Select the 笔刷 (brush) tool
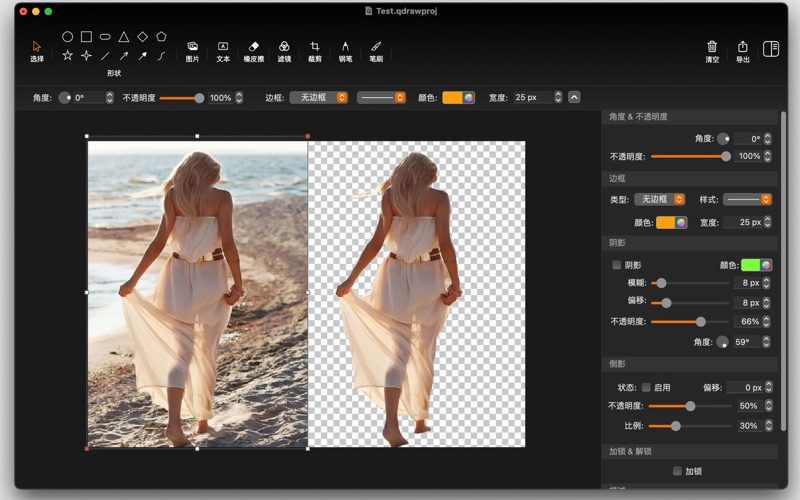The width and height of the screenshot is (800, 500). [376, 47]
